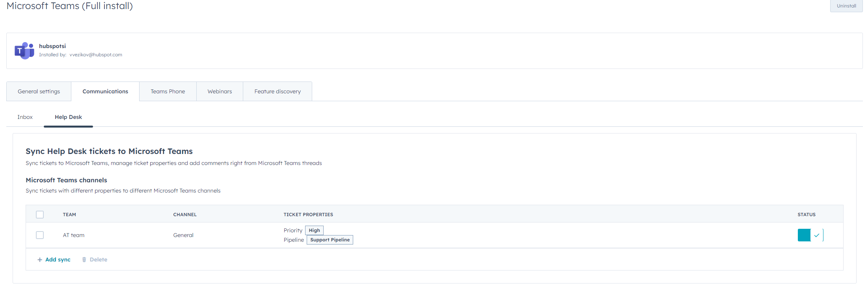Click the AT team name in table
Viewport: 868px width, 291px height.
coord(74,235)
